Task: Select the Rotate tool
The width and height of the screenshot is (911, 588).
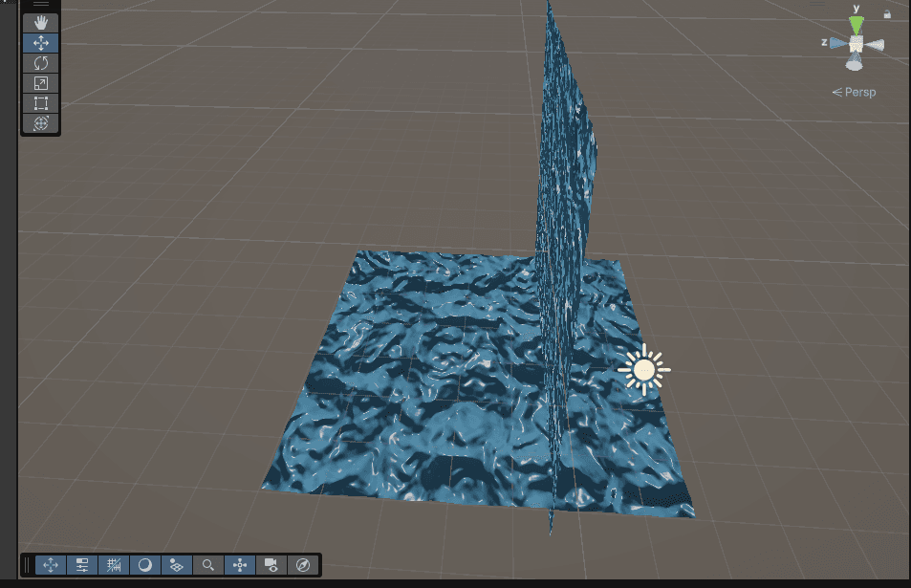Action: [x=41, y=63]
